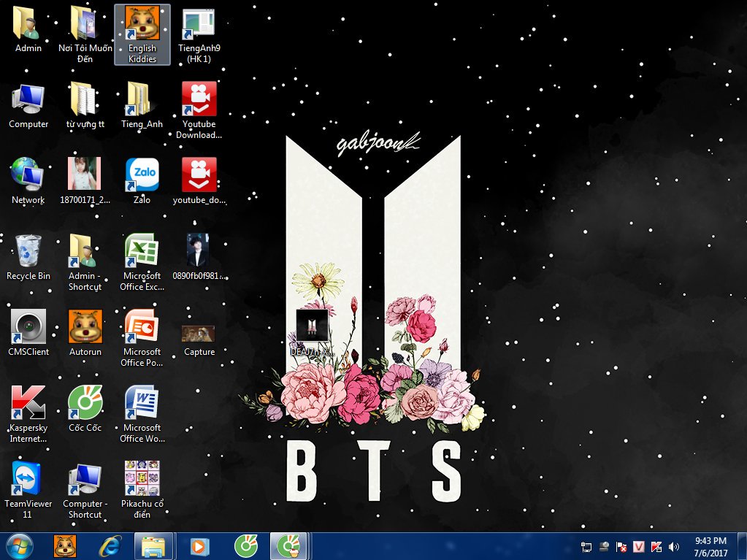Image resolution: width=747 pixels, height=560 pixels.
Task: Click the pinned Cốc Cốc taskbar icon
Action: pos(246,546)
